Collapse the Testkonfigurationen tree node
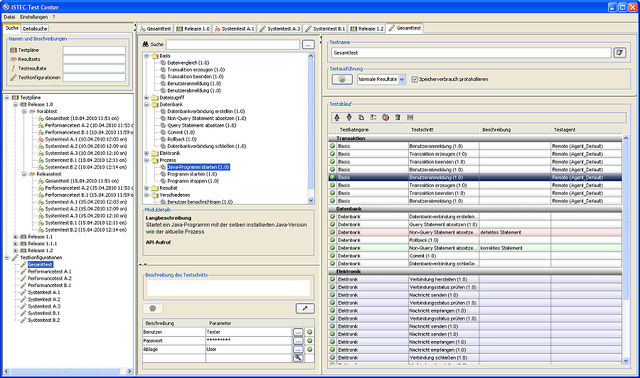The width and height of the screenshot is (640, 378). coord(7,258)
